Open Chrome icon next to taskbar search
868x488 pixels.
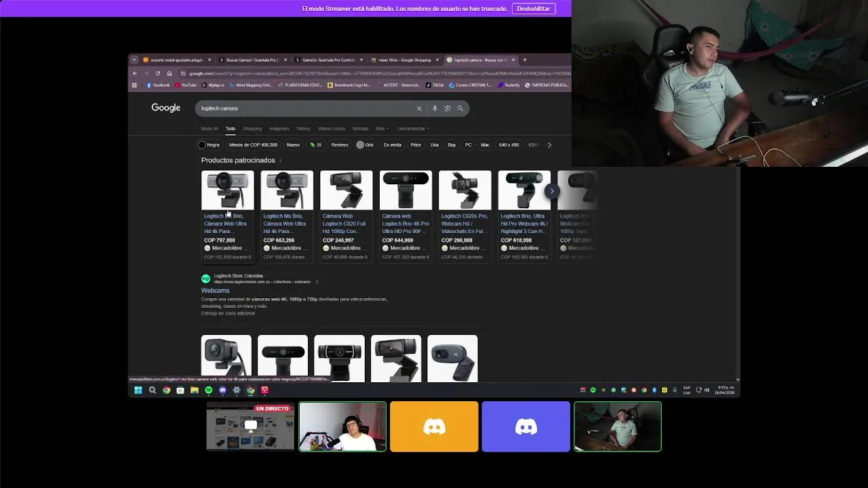click(x=166, y=390)
